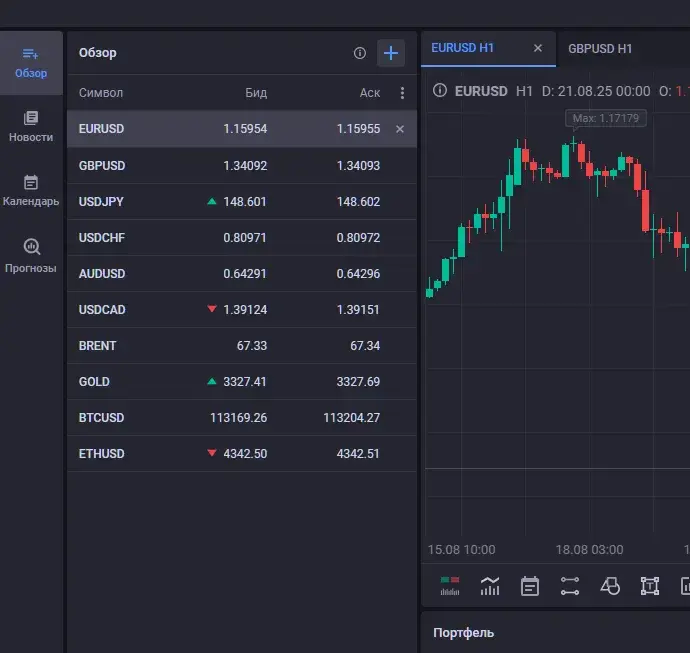Click the Портфель panel heading
This screenshot has width=690, height=653.
(463, 633)
